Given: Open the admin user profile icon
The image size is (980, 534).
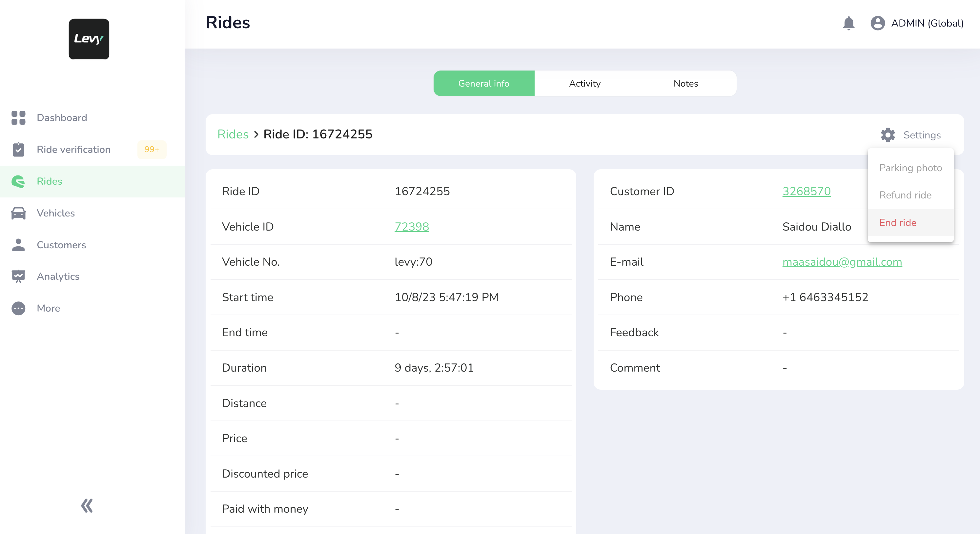Looking at the screenshot, I should (x=877, y=23).
